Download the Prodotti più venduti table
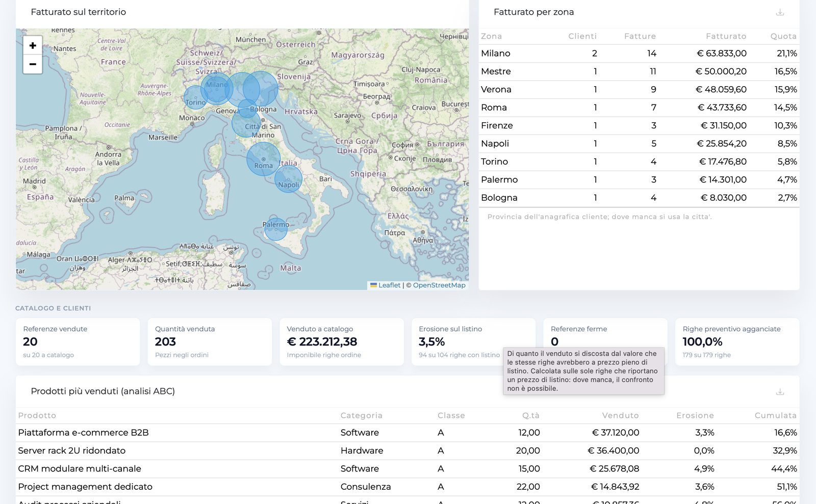The width and height of the screenshot is (816, 504). tap(780, 391)
